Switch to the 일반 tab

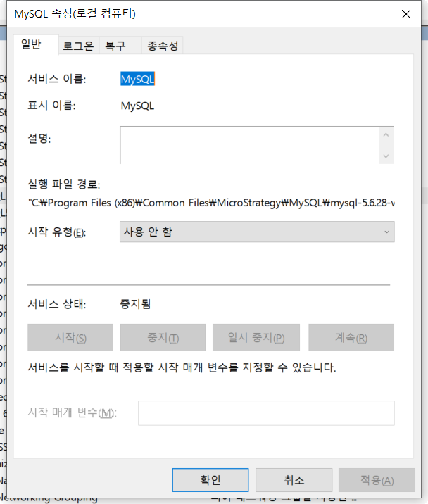[x=36, y=44]
